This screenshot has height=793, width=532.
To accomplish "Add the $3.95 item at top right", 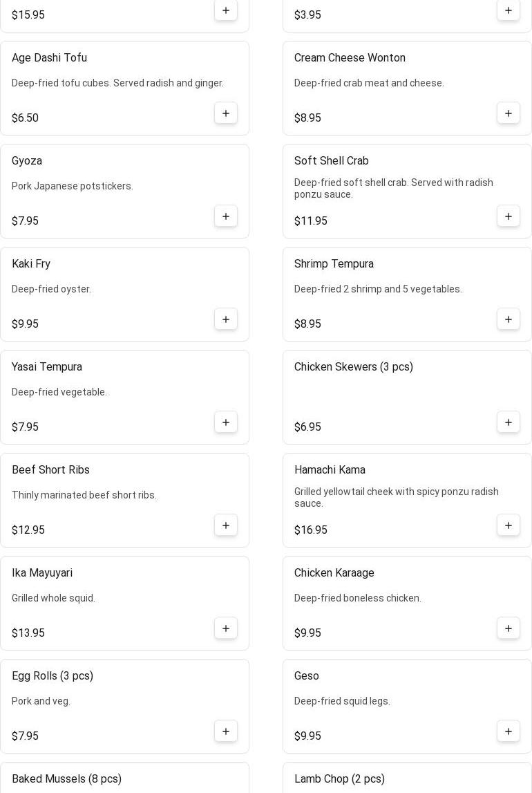I will (x=509, y=10).
